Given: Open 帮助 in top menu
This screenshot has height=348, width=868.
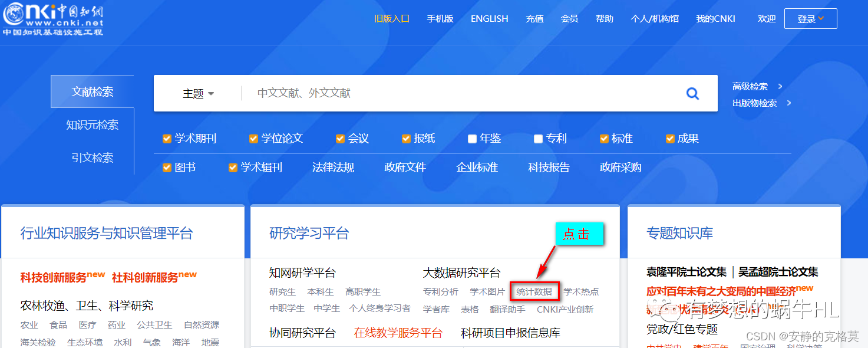Looking at the screenshot, I should tap(605, 19).
